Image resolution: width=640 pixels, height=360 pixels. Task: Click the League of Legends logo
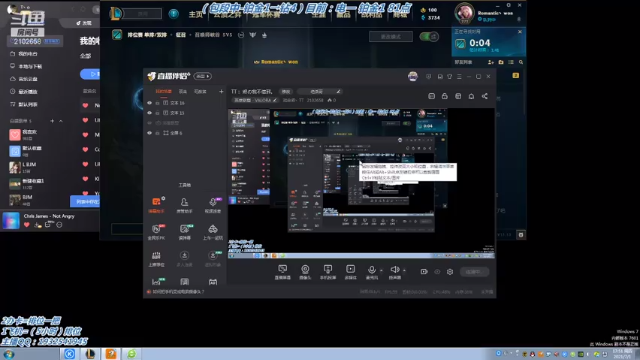(116, 13)
